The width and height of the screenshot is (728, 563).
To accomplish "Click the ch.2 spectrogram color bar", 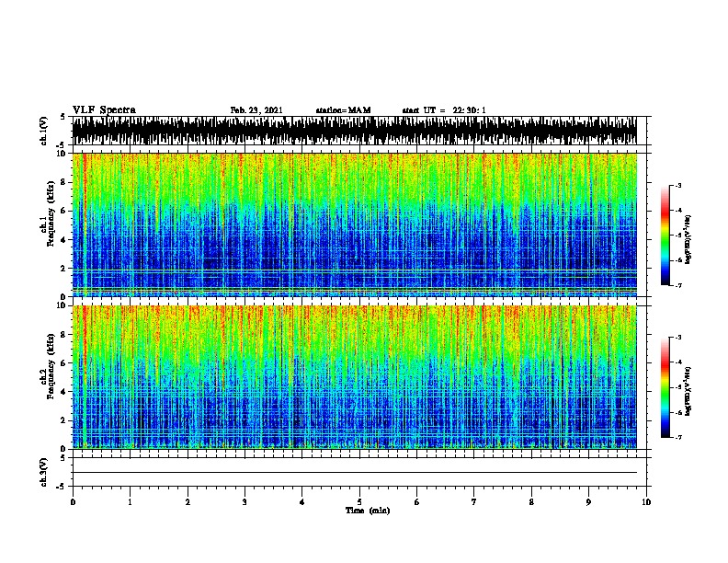I will pyautogui.click(x=665, y=387).
